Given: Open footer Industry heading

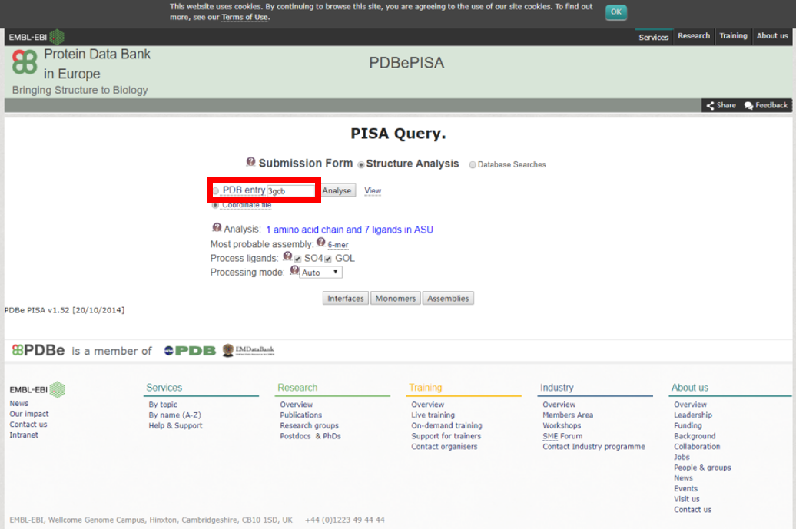Looking at the screenshot, I should pos(557,388).
